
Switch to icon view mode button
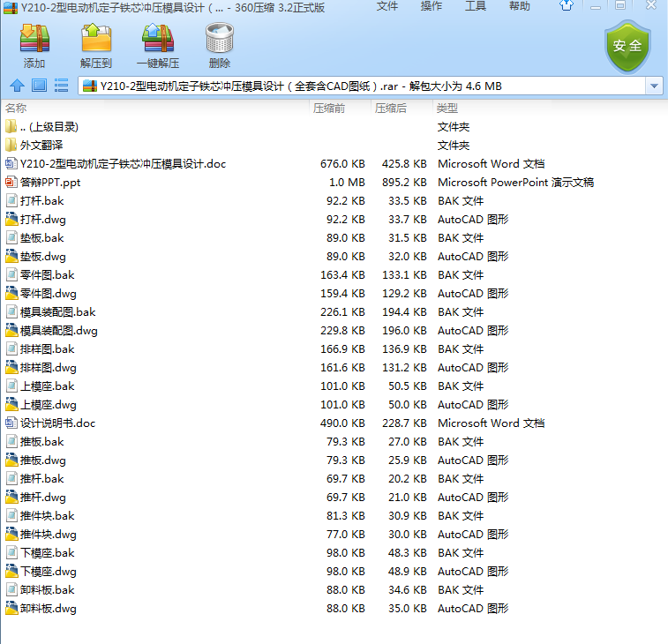(39, 86)
